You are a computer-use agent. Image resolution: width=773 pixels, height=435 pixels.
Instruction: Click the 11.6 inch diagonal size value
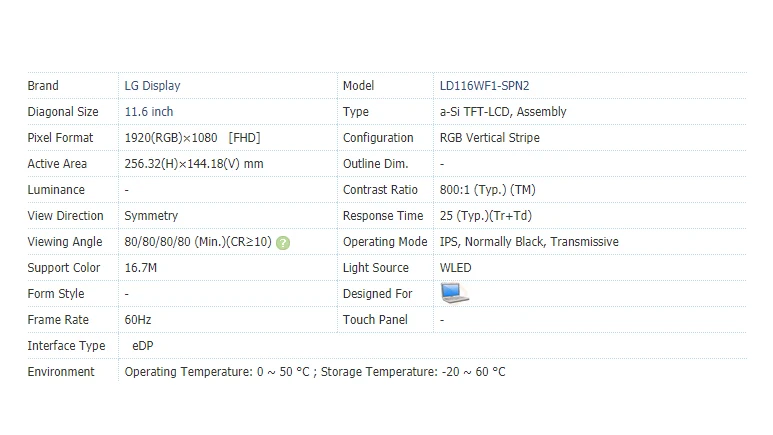148,112
